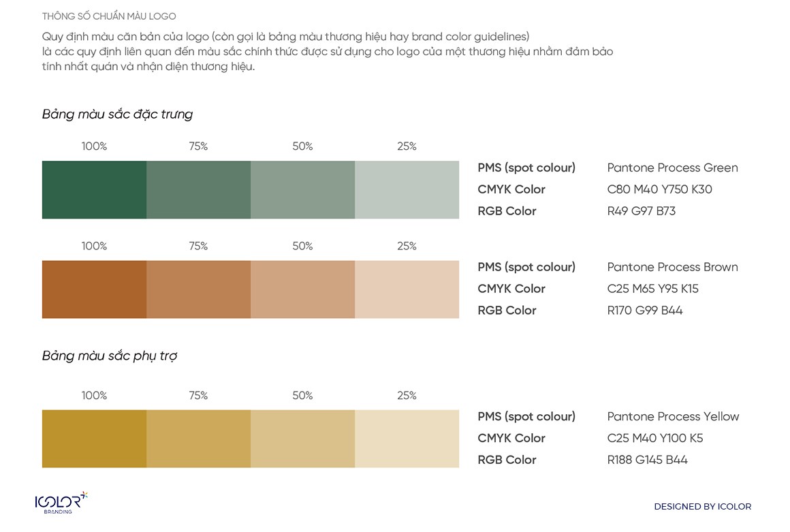Click the 100% brown swatch
This screenshot has height=532, width=790.
tap(94, 290)
